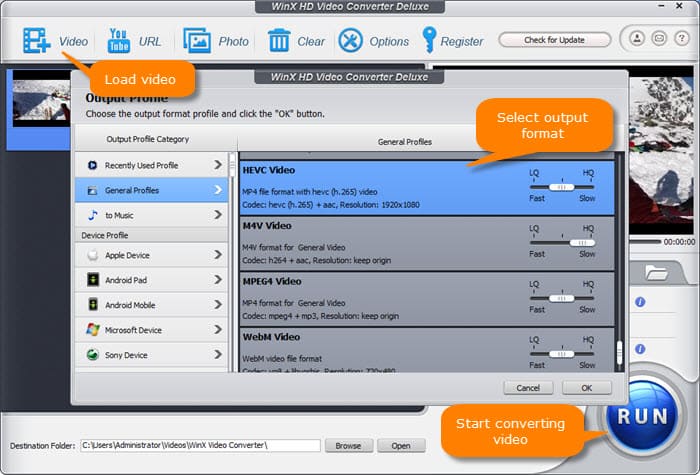Viewport: 700px width, 475px height.
Task: Click the Recently Used Profile icon
Action: pos(92,165)
